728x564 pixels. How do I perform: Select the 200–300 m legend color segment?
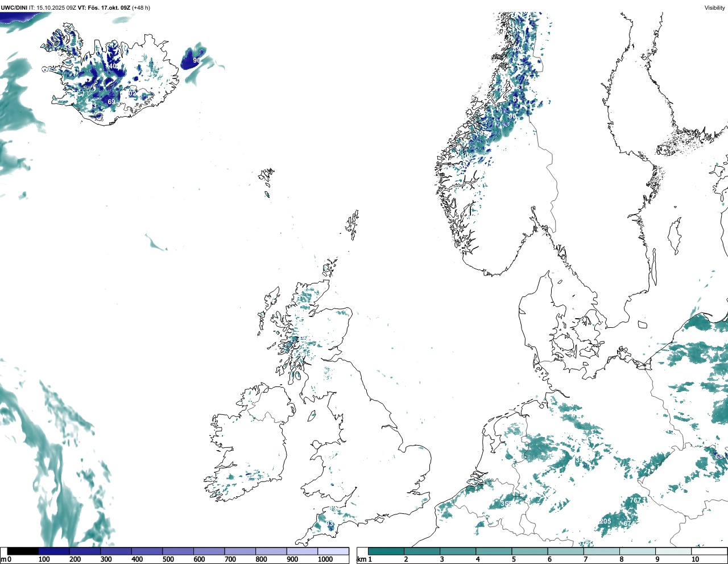(85, 551)
